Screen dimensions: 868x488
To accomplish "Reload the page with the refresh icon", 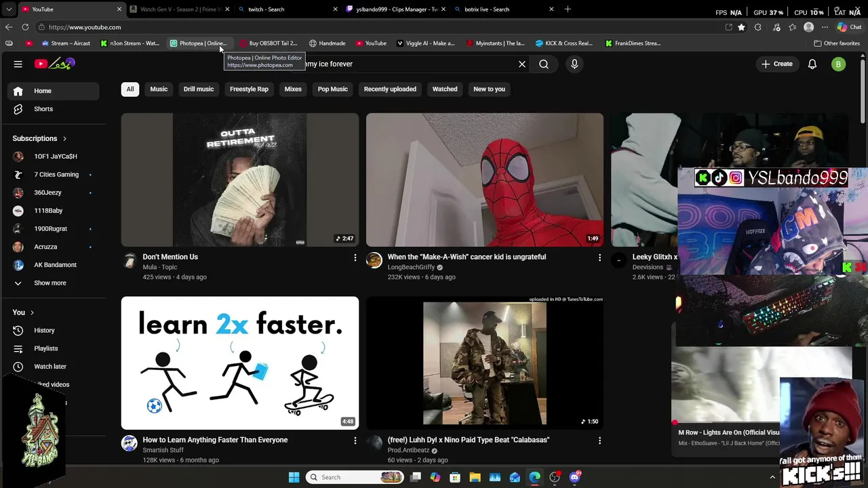I will [25, 27].
